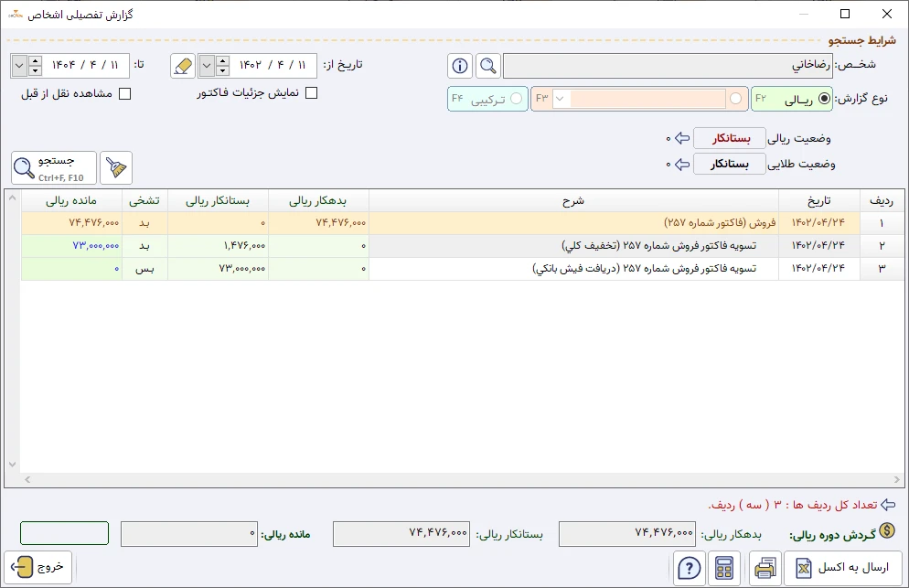Screen dimensions: 909x588
Task: Open the F3 report type dropdown
Action: 560,99
